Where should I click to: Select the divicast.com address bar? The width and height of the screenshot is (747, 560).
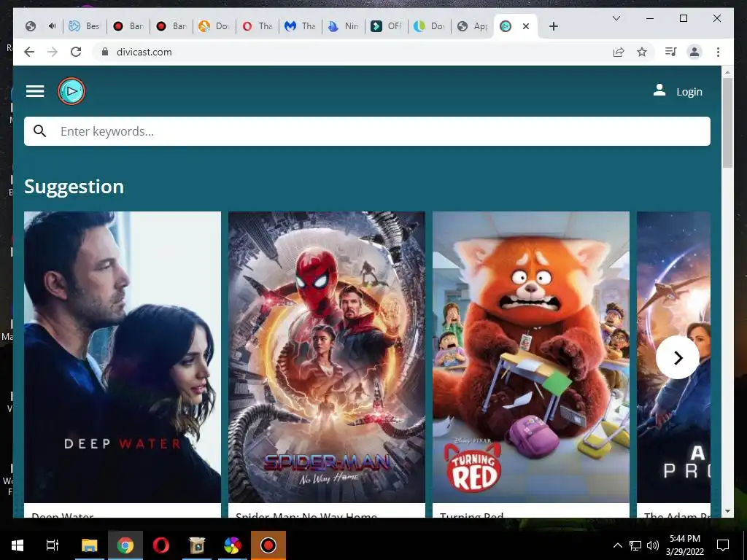362,52
